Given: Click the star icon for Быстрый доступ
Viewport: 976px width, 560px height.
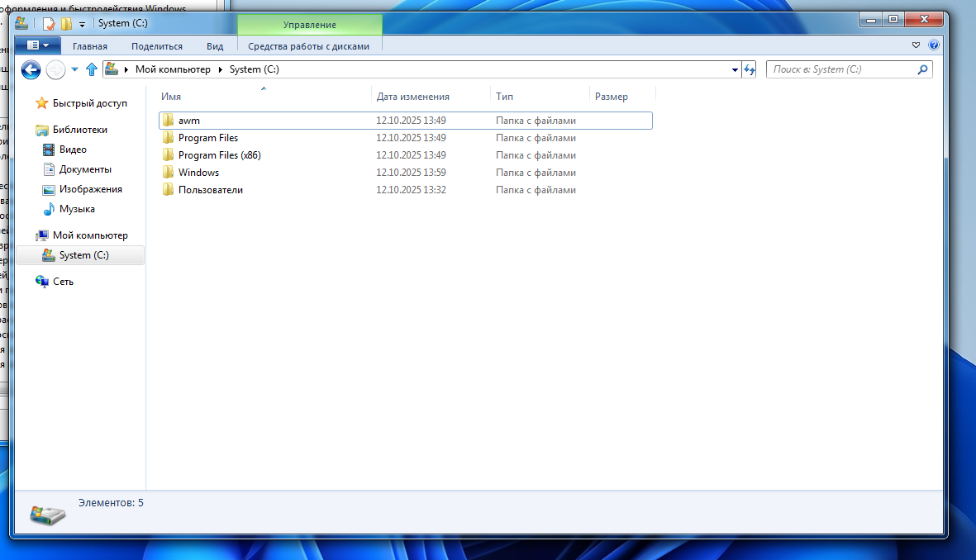Looking at the screenshot, I should pyautogui.click(x=41, y=102).
